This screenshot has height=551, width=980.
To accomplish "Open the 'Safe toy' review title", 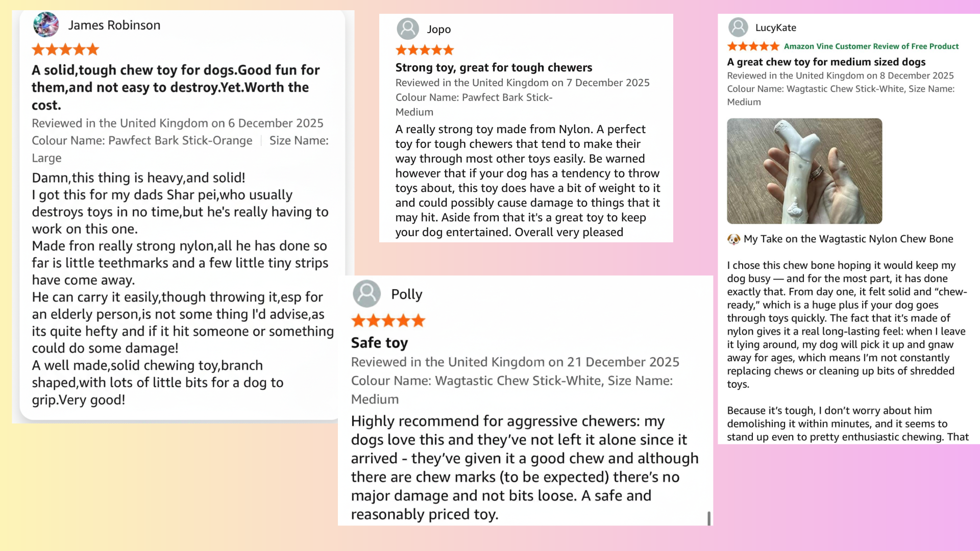I will [x=379, y=343].
